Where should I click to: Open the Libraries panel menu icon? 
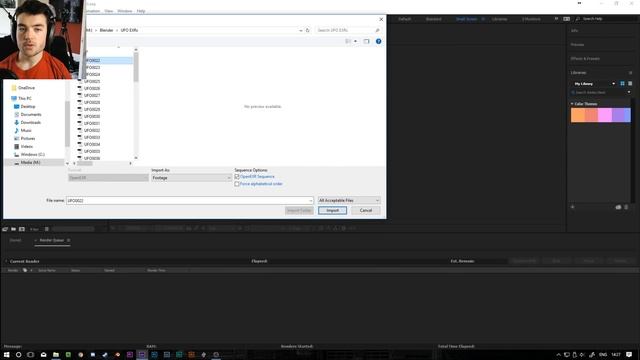coord(630,73)
